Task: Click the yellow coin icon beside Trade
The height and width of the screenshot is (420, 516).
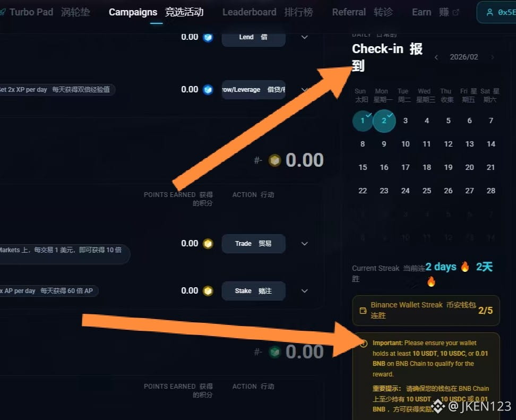Action: point(208,244)
